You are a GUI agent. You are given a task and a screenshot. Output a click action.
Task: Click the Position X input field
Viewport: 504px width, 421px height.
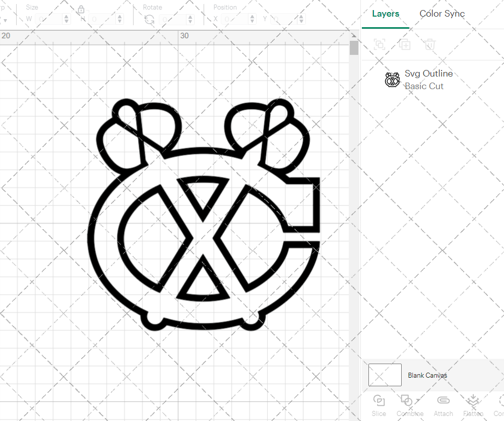(235, 19)
